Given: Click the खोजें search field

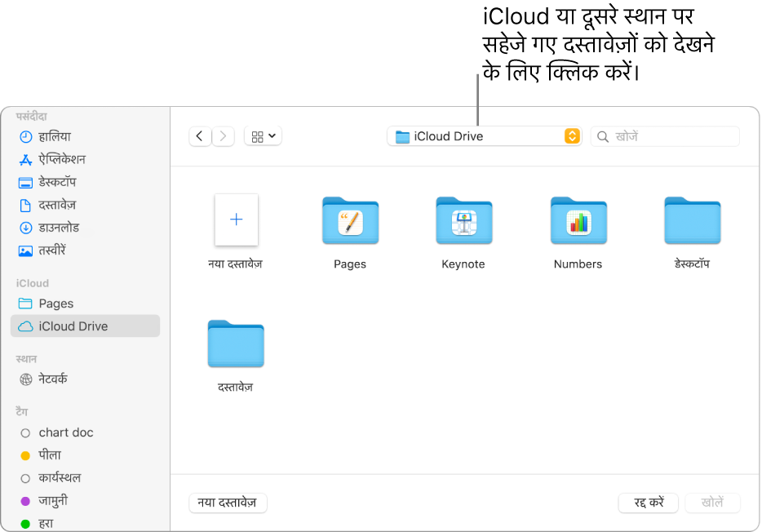Looking at the screenshot, I should click(x=665, y=136).
